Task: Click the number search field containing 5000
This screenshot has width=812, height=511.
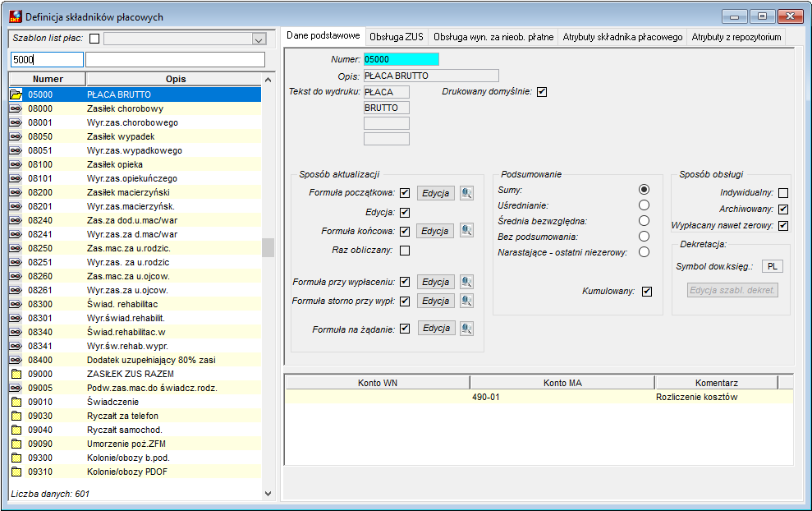Action: pyautogui.click(x=47, y=60)
